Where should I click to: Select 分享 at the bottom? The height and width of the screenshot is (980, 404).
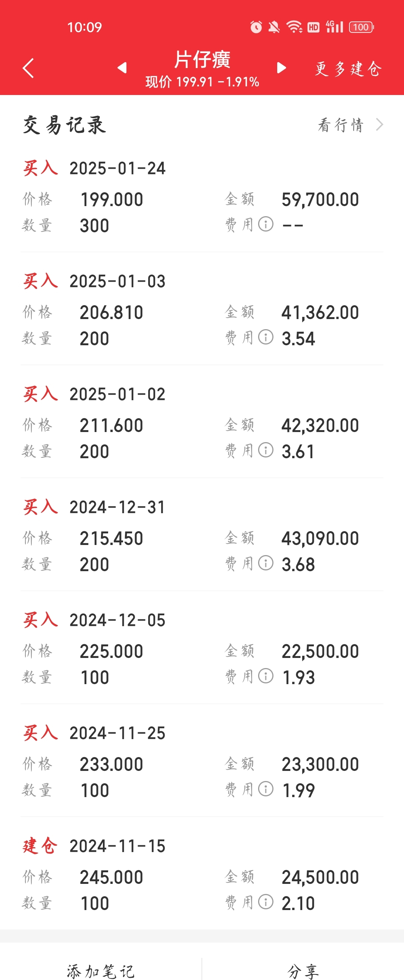pos(303,971)
